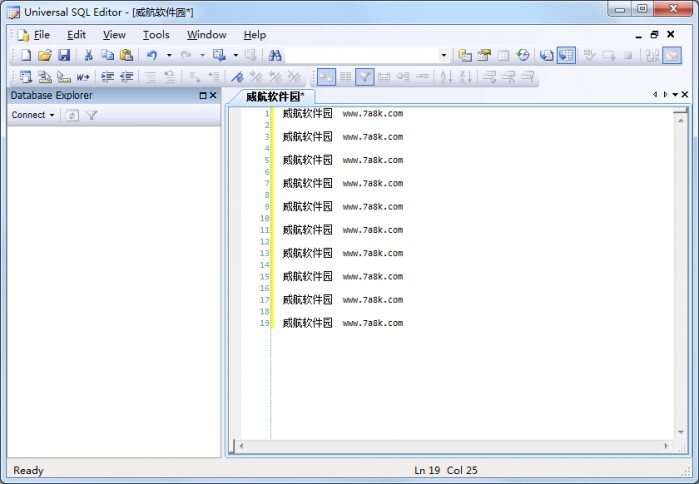This screenshot has height=484, width=699.
Task: Open the Undo history dropdown arrow
Action: [169, 55]
